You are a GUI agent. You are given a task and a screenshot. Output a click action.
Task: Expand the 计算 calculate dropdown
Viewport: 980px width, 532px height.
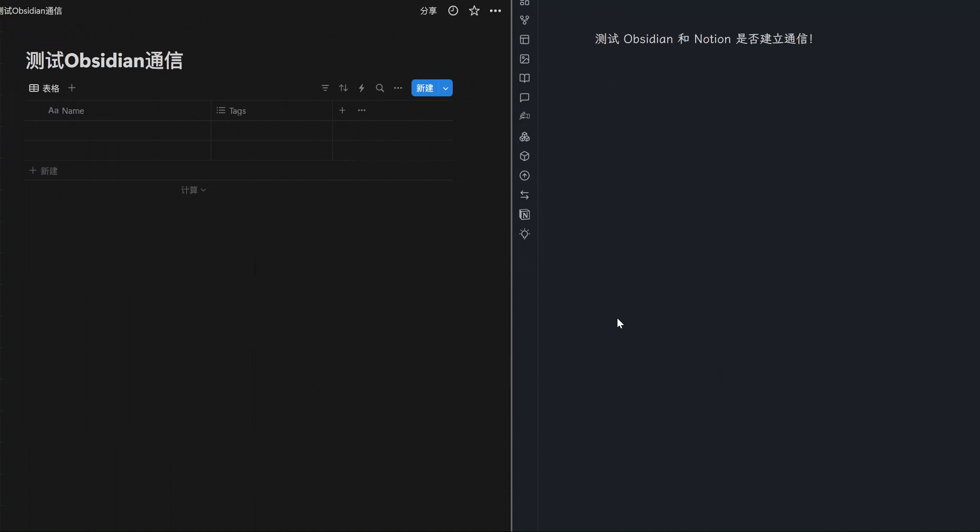coord(193,190)
